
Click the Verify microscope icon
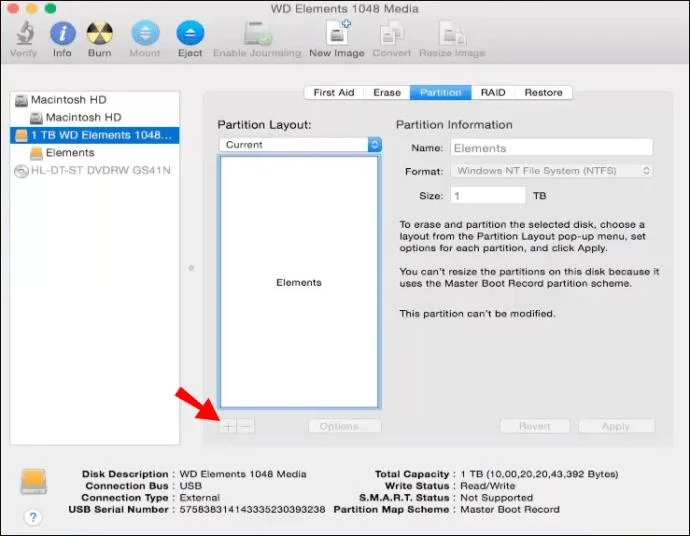[25, 33]
